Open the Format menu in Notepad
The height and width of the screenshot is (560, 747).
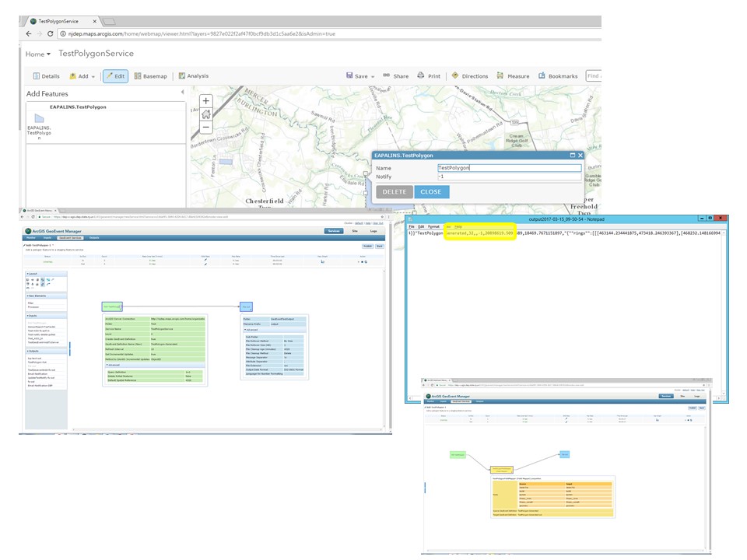(433, 226)
